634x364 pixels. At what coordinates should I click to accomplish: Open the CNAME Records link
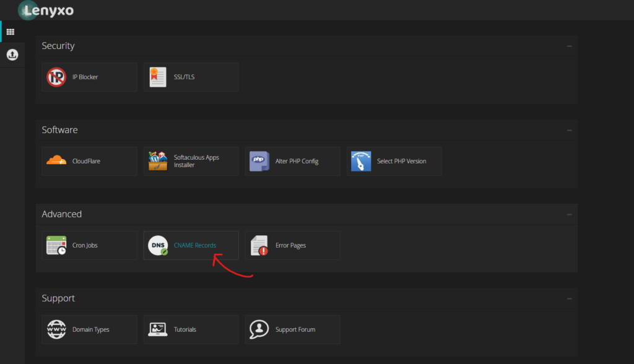(x=195, y=245)
